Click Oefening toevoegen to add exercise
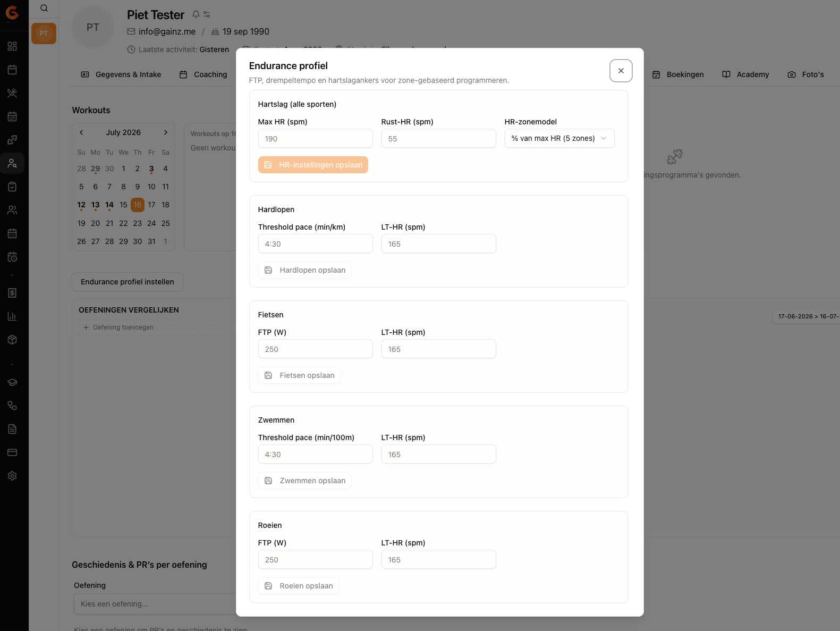 [118, 327]
